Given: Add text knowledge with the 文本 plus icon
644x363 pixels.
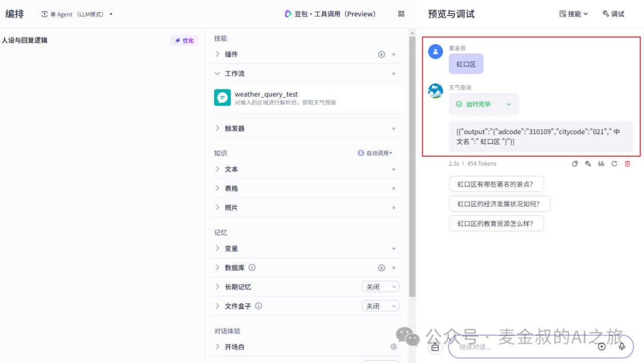Looking at the screenshot, I should tap(394, 169).
